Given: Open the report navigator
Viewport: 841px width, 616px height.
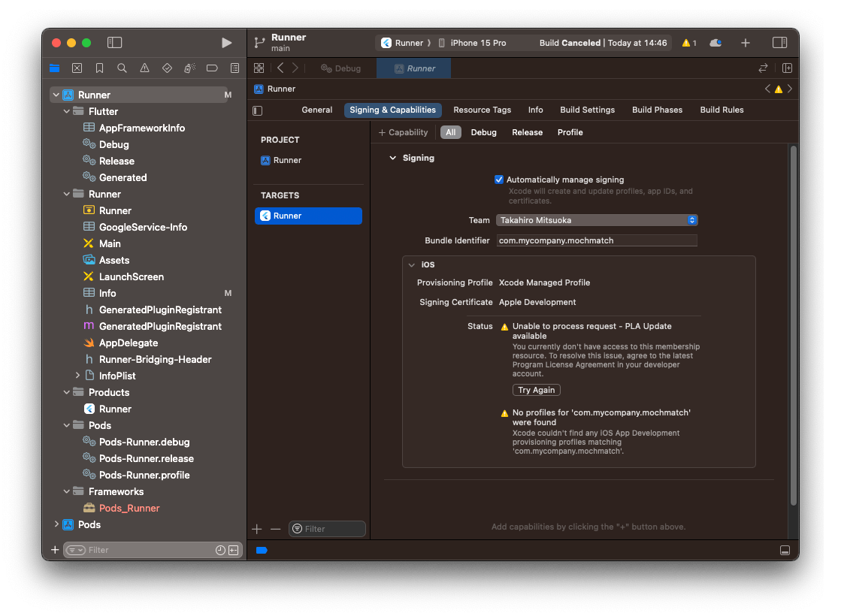Looking at the screenshot, I should [235, 68].
